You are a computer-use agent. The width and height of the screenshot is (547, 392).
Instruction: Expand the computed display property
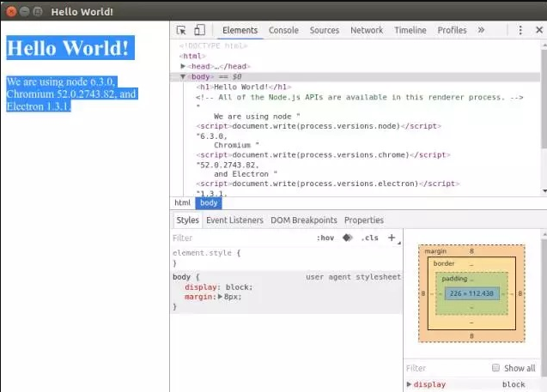click(x=409, y=384)
